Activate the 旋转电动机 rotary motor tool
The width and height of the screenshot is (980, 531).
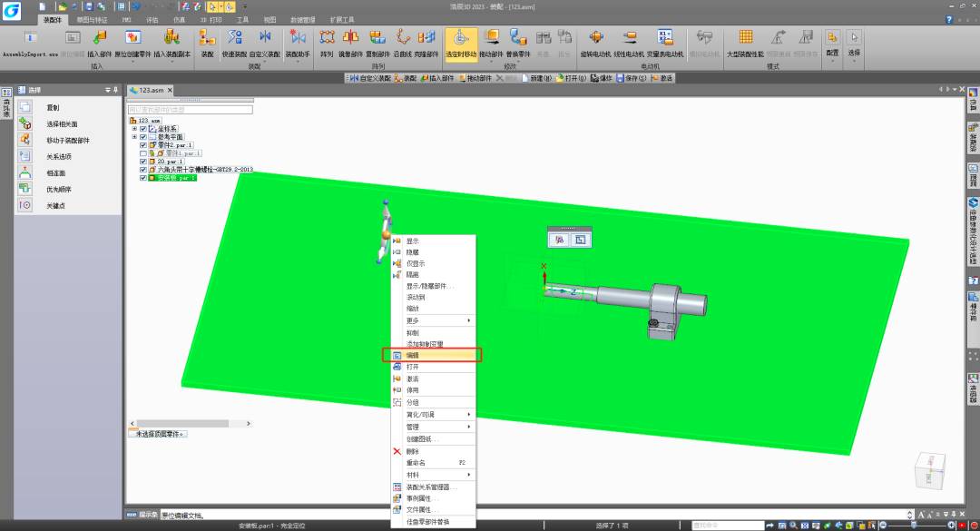tap(595, 42)
